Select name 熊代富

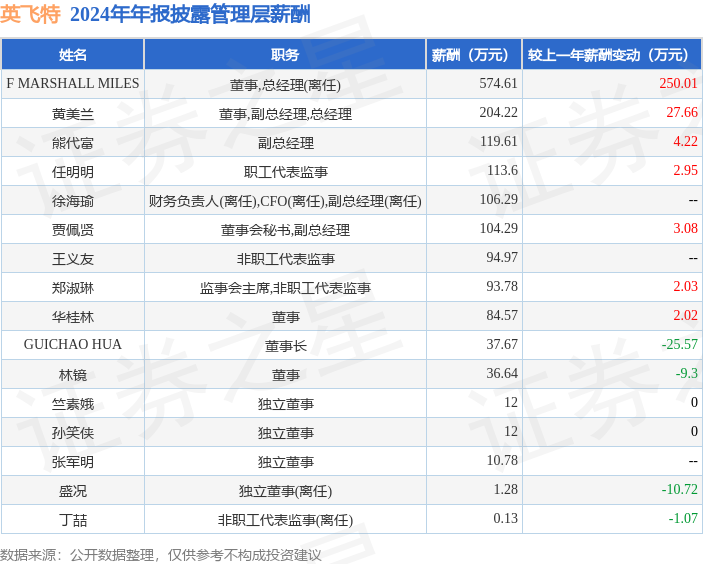coord(73,143)
